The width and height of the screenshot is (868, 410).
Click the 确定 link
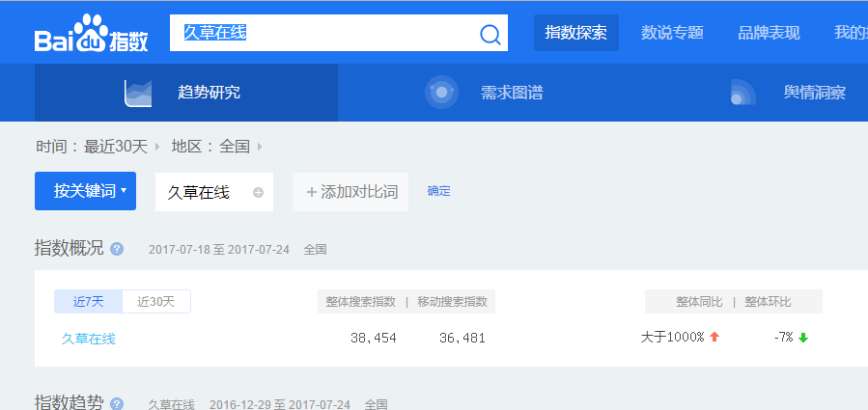click(439, 191)
